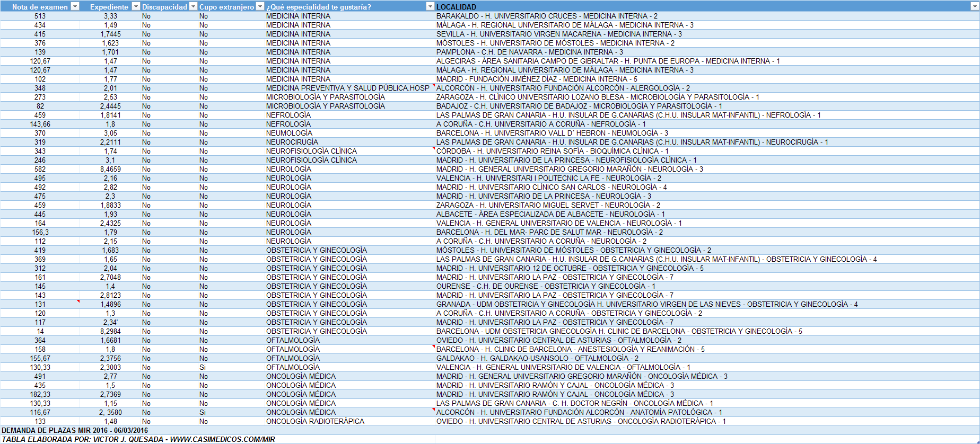
Task: Click the ALBACETE Neurología localidad cell
Action: pyautogui.click(x=707, y=214)
